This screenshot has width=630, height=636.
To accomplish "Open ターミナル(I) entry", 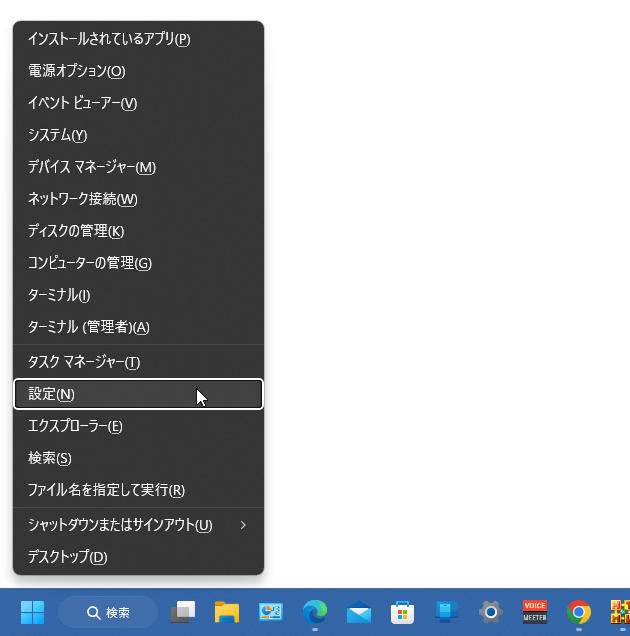I will pyautogui.click(x=138, y=295).
